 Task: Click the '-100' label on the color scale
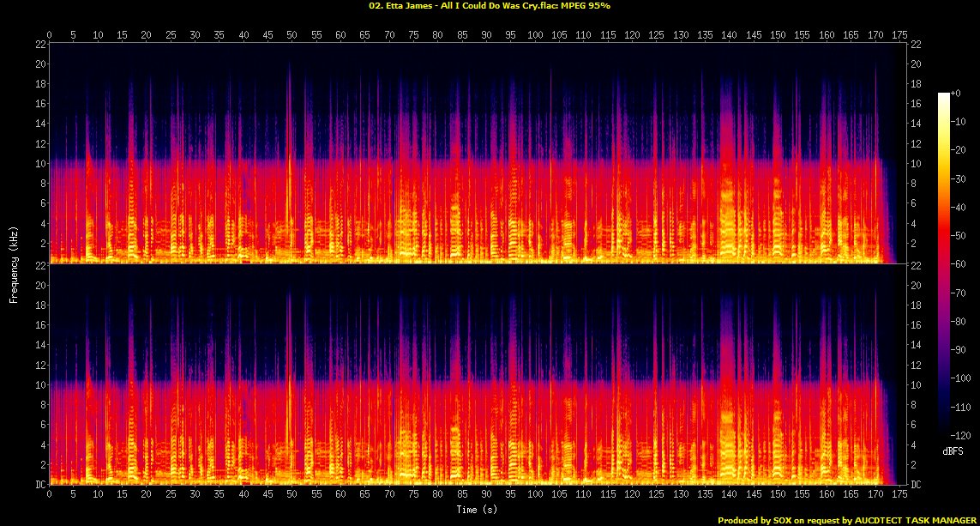960,378
